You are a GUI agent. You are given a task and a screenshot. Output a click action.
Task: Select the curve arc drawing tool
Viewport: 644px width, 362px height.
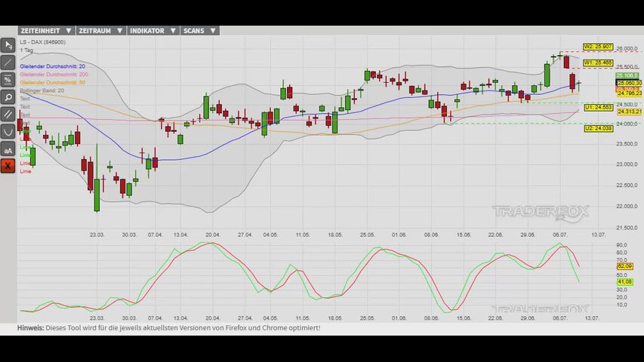click(x=8, y=132)
